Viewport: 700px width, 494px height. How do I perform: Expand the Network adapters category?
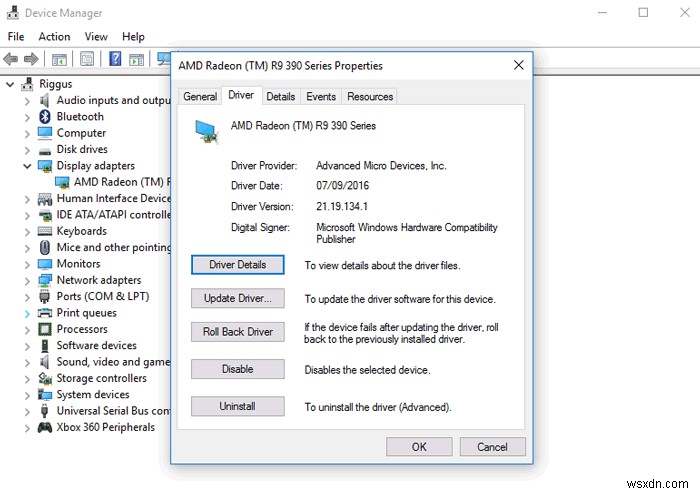(x=27, y=281)
